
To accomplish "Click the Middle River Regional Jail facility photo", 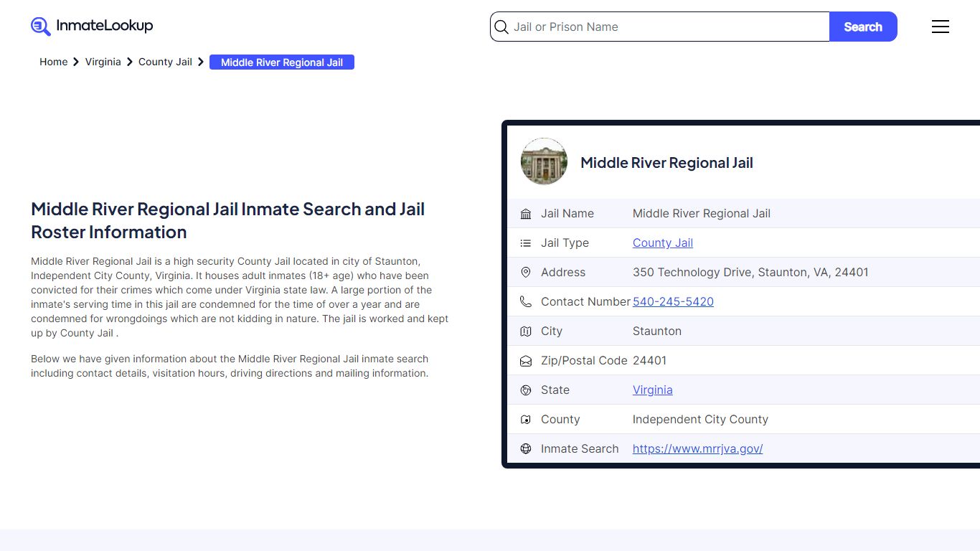I will click(x=544, y=161).
